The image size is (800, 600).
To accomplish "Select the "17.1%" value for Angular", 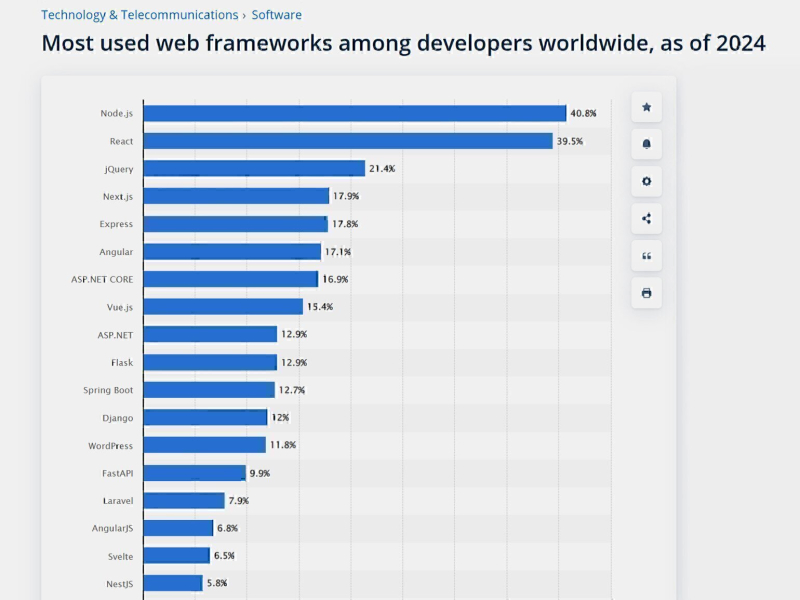I will tap(338, 252).
